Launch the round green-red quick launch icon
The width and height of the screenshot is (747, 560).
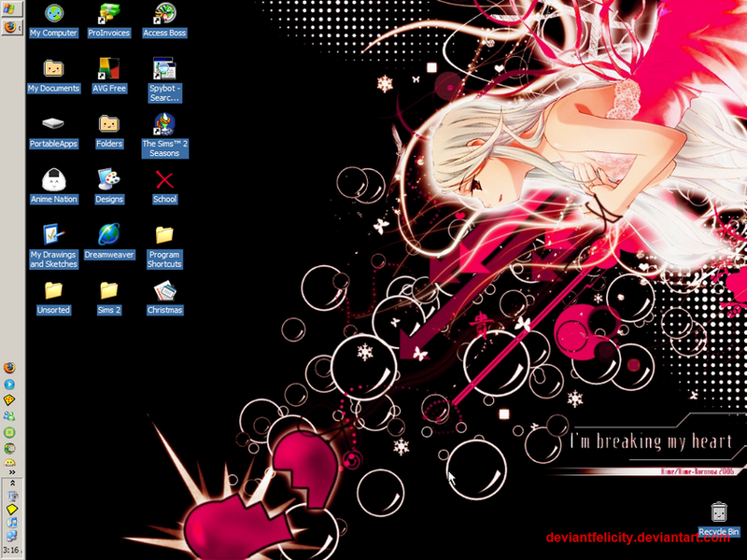(9, 448)
